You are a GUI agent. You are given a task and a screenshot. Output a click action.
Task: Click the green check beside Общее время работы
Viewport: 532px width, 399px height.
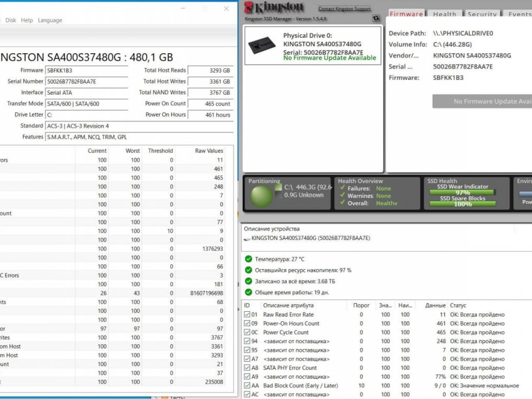coord(249,292)
